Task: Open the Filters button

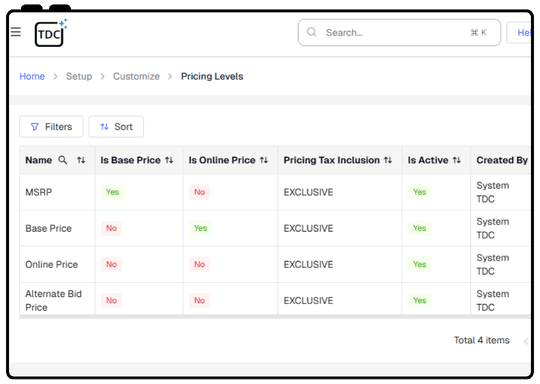Action: pos(51,127)
